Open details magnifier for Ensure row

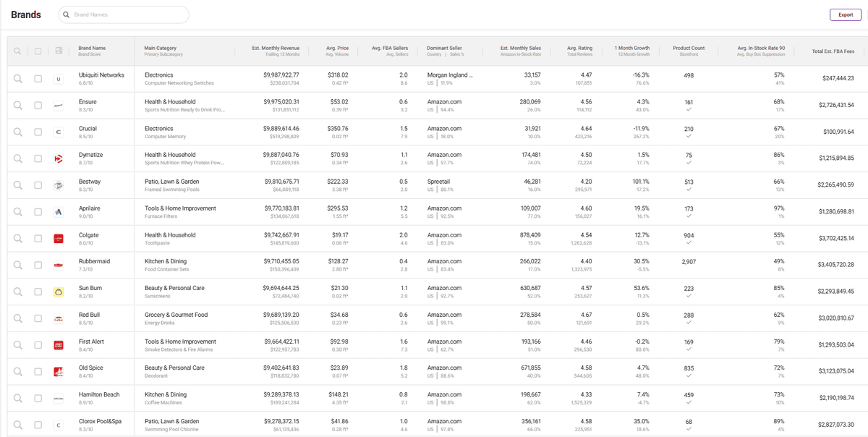pyautogui.click(x=18, y=105)
